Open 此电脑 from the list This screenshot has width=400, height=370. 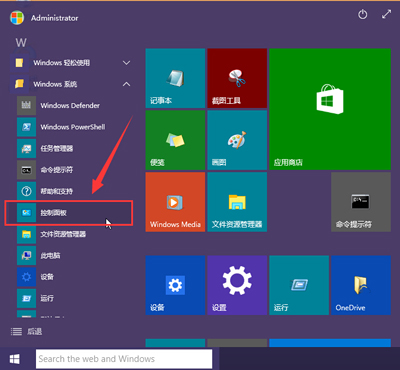70,256
